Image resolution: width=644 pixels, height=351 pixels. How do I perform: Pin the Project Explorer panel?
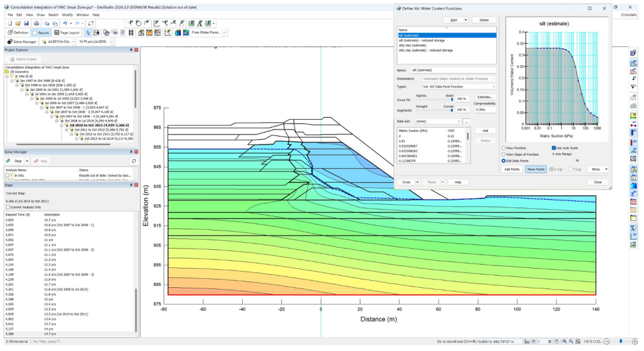click(x=131, y=50)
